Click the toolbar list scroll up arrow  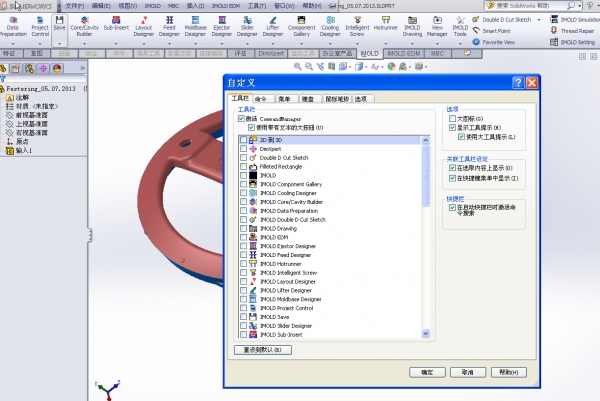[426, 140]
